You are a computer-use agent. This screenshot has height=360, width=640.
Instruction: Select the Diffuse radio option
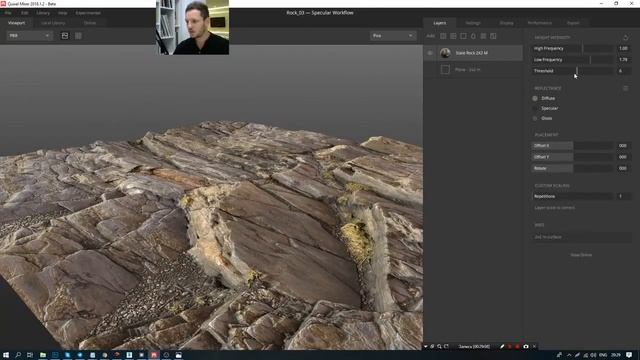point(535,98)
